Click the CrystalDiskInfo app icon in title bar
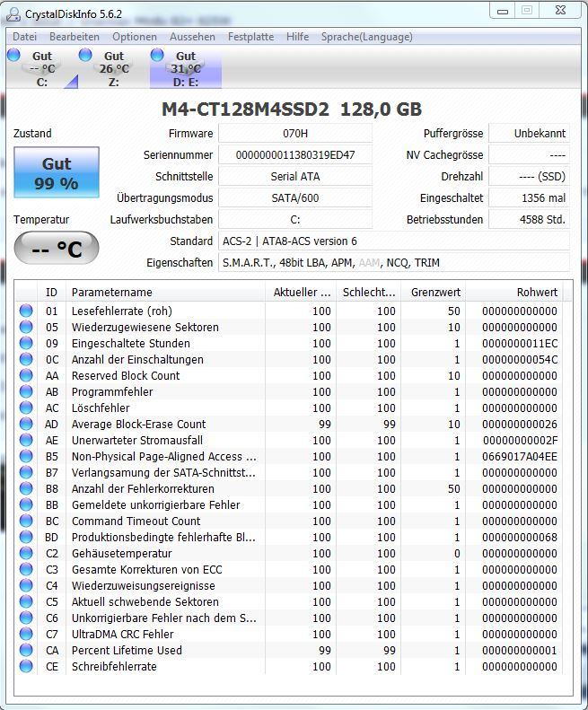The width and height of the screenshot is (588, 710). [13, 14]
